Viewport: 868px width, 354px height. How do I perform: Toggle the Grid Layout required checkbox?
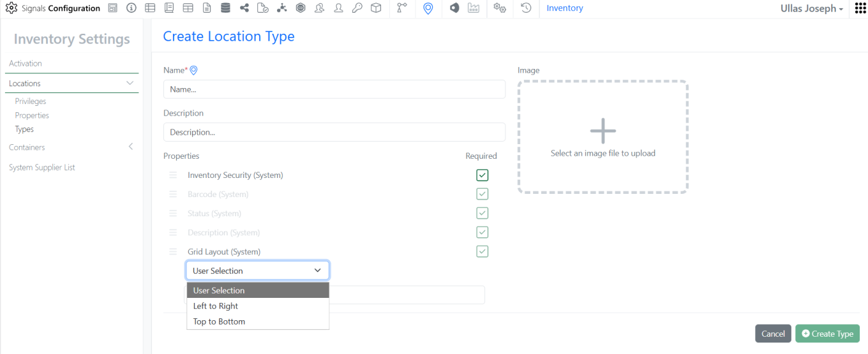click(x=483, y=251)
